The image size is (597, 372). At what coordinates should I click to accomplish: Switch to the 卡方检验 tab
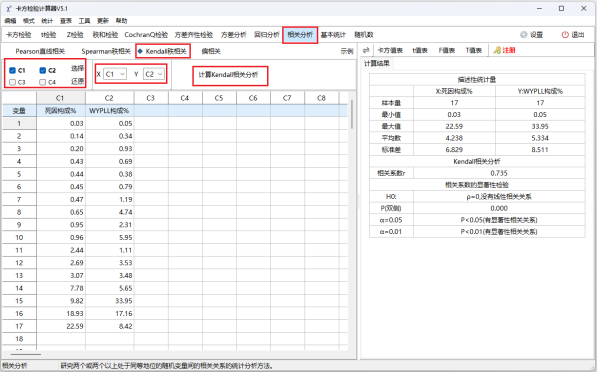click(19, 35)
